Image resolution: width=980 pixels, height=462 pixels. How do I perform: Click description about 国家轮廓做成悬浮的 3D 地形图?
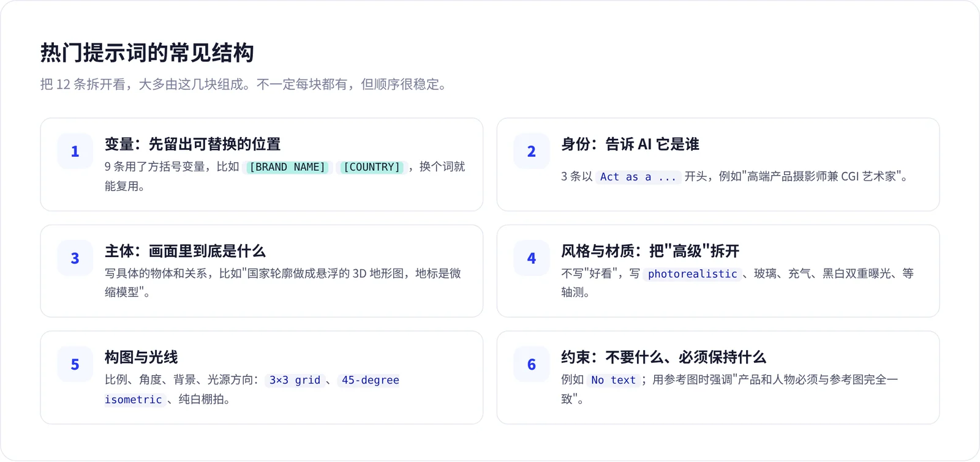(x=282, y=283)
